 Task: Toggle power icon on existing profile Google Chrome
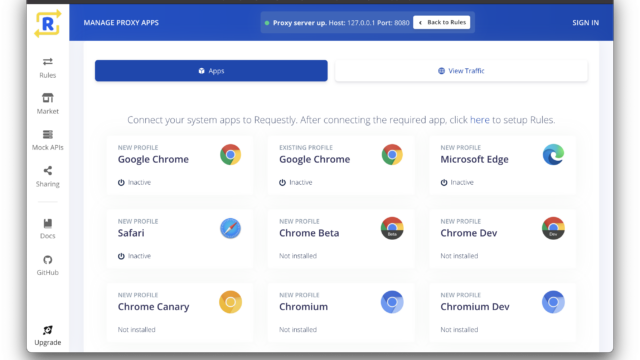point(282,182)
